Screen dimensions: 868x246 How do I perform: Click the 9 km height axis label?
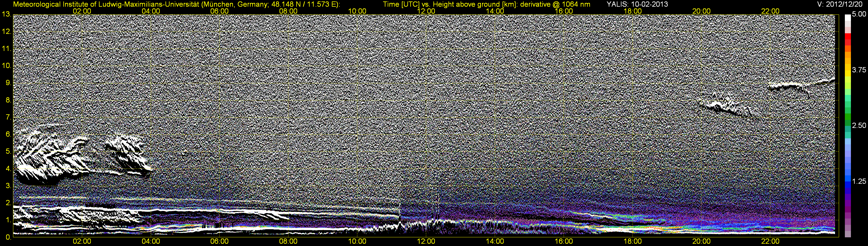coord(8,83)
